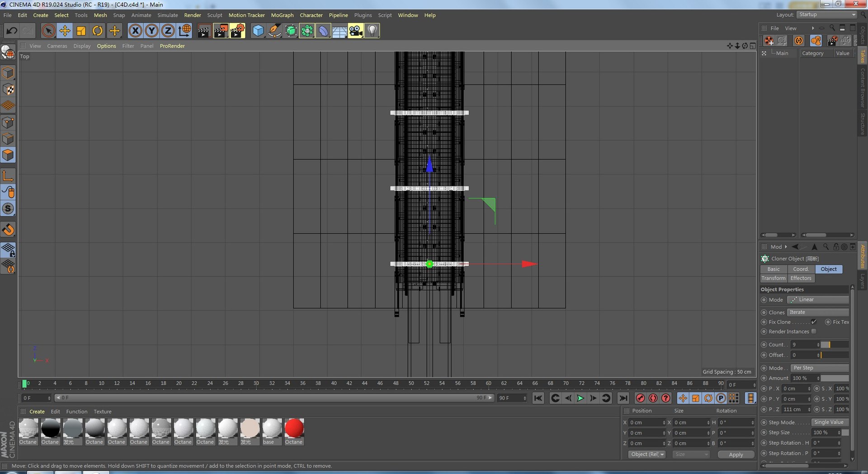Open material manager Texture menu

102,412
